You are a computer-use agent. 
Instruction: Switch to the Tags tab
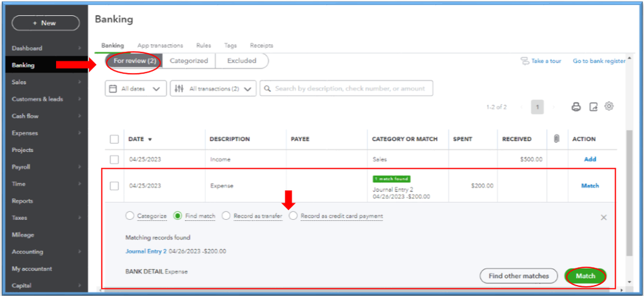tap(230, 46)
